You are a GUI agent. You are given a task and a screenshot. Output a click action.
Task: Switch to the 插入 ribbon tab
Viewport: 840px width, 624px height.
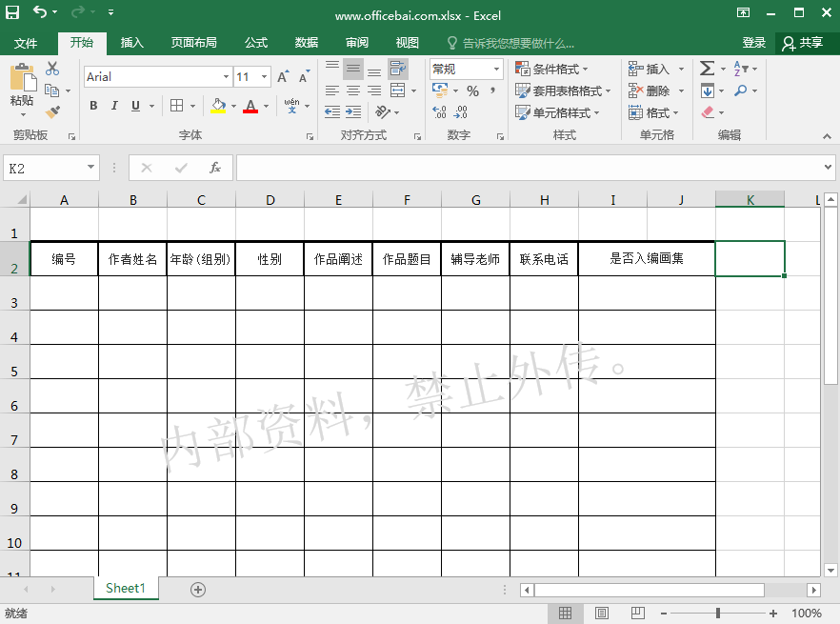(131, 43)
